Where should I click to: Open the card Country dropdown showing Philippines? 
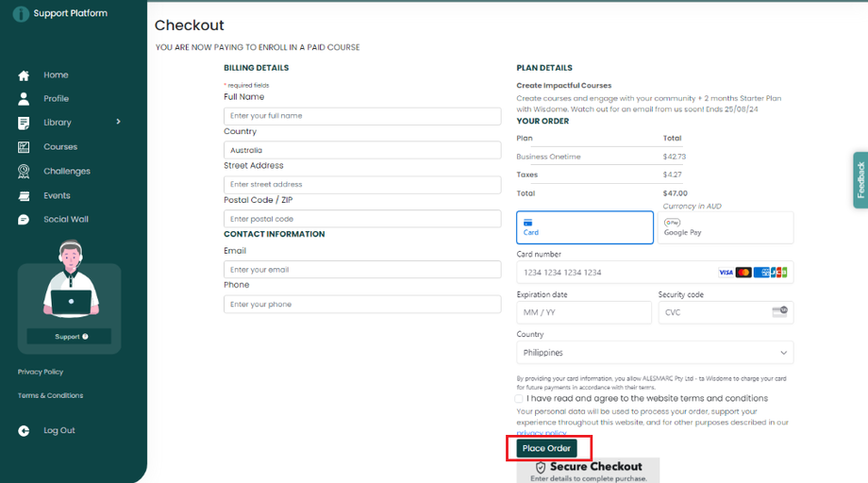tap(655, 353)
